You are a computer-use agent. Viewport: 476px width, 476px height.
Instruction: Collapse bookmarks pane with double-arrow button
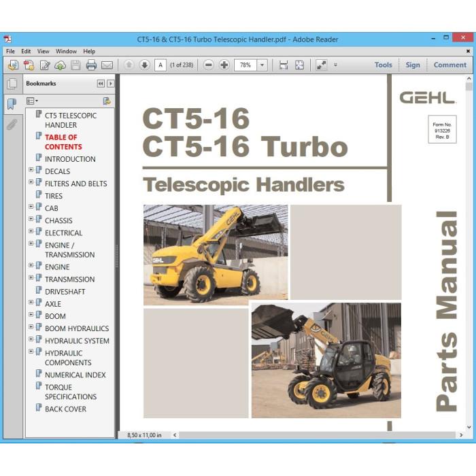click(x=101, y=84)
